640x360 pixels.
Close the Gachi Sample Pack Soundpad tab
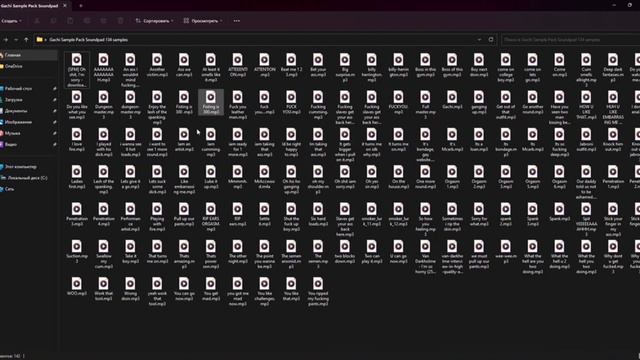(65, 6)
